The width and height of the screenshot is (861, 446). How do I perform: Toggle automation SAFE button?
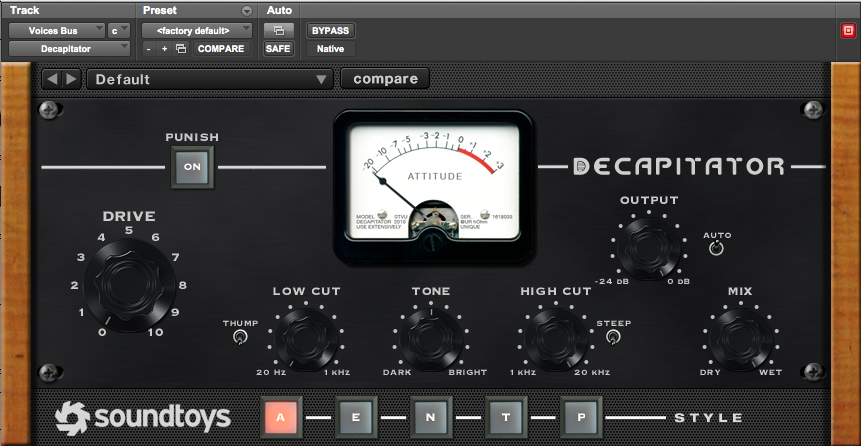tap(278, 49)
